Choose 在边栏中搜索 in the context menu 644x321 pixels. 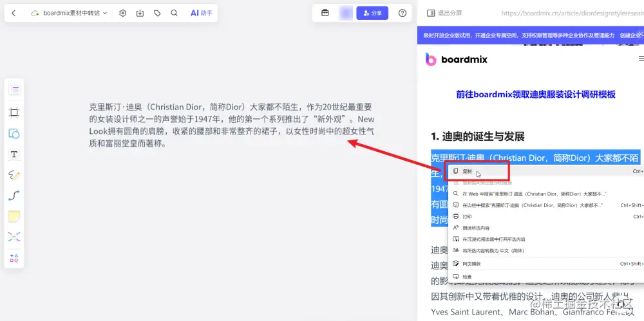click(546, 205)
